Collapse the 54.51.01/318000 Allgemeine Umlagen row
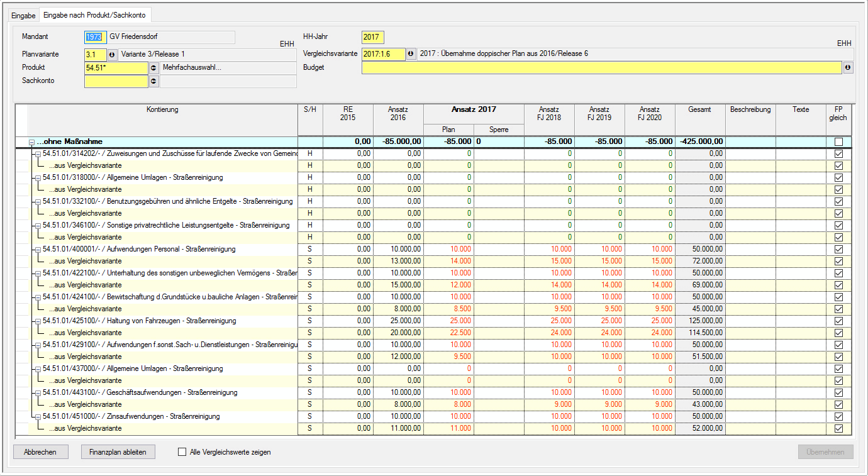The height and width of the screenshot is (476, 868). coord(38,178)
